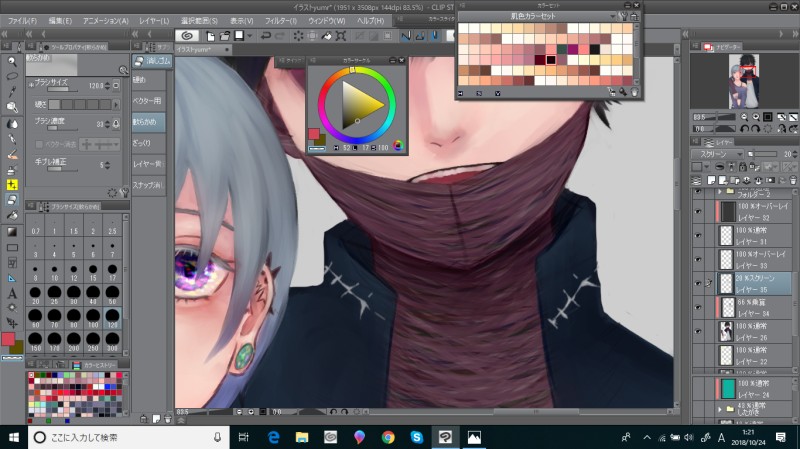Hide layer レイヤー 31 with eye icon
800x449 pixels.
(x=698, y=235)
